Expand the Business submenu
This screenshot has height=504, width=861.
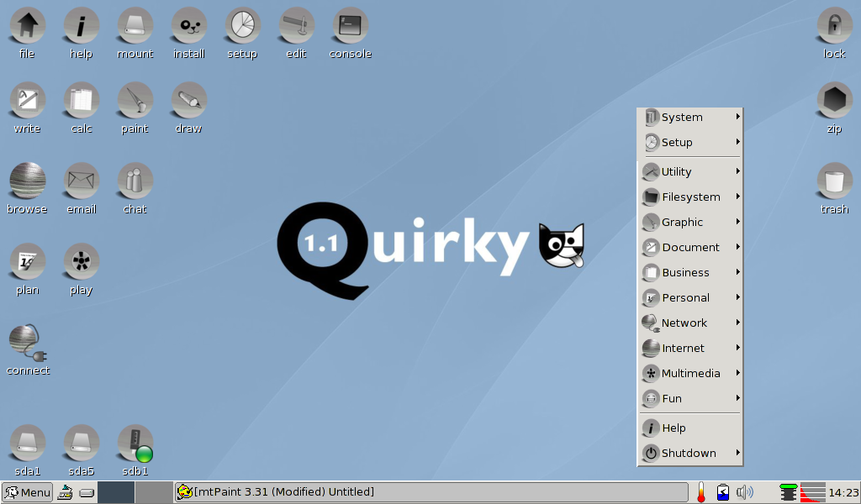click(x=690, y=272)
